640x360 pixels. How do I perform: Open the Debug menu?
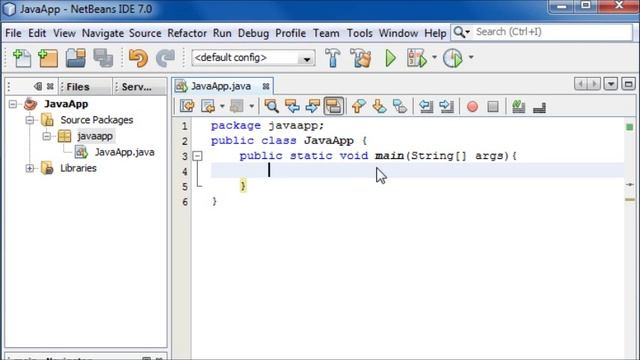pyautogui.click(x=253, y=33)
